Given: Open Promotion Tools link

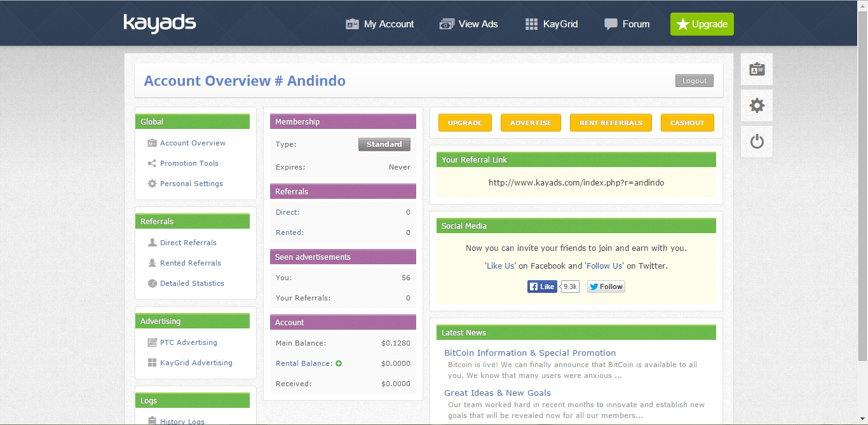Looking at the screenshot, I should [x=189, y=163].
